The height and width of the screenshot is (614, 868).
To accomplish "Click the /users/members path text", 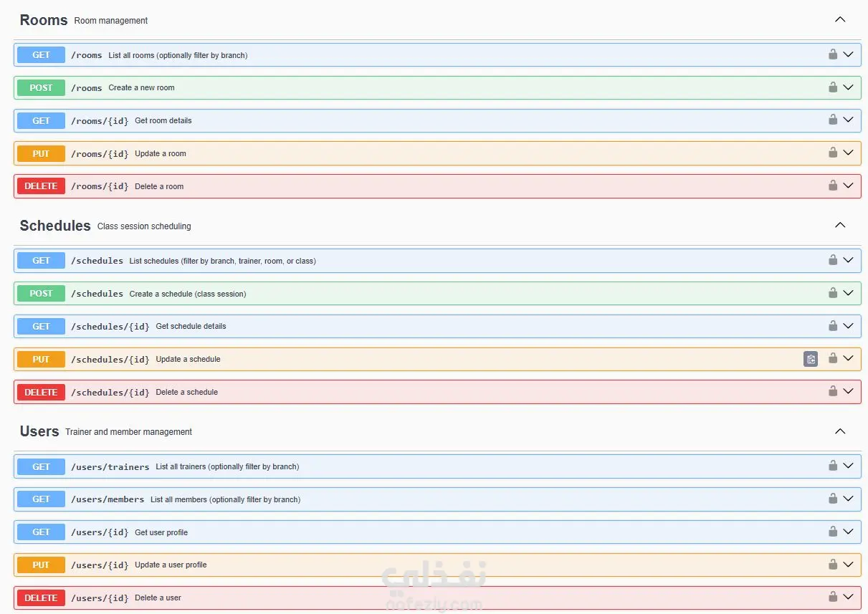I will pyautogui.click(x=108, y=499).
